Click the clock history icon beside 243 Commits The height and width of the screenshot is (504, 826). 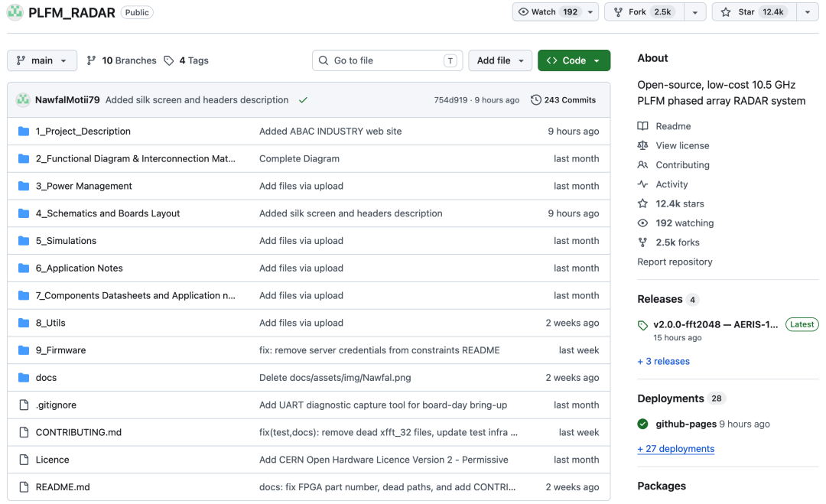tap(535, 100)
